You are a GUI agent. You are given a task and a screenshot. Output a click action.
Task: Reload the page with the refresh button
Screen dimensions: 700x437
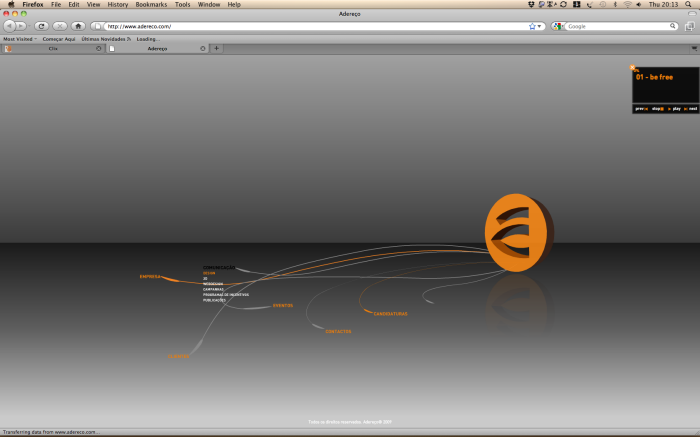42,26
